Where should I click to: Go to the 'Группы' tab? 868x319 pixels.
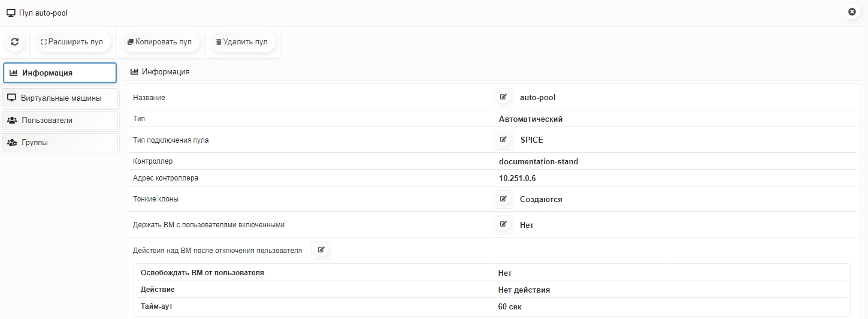(x=60, y=143)
